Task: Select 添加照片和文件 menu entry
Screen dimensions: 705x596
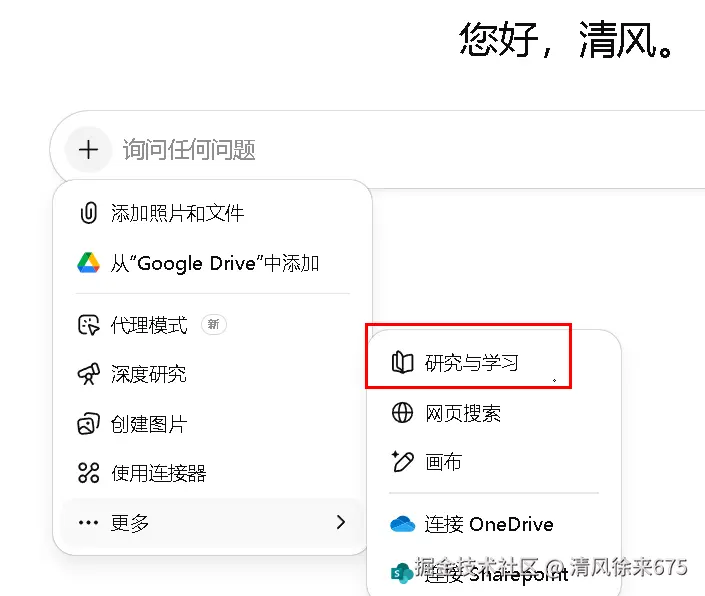Action: [x=212, y=213]
